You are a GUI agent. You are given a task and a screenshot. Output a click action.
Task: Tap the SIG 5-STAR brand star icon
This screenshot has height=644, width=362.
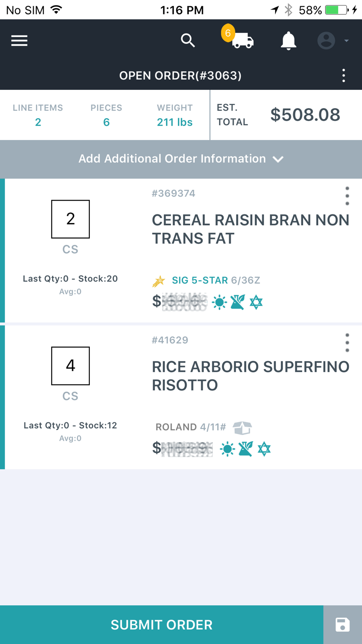pos(159,281)
